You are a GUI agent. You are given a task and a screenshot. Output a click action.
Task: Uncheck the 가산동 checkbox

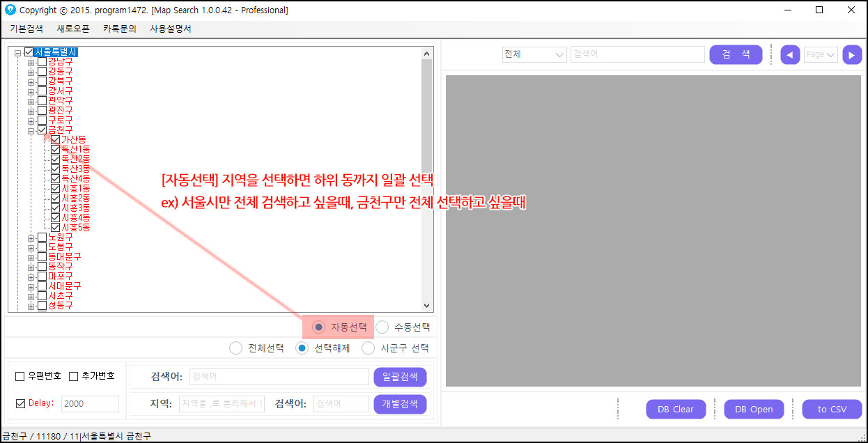[55, 140]
